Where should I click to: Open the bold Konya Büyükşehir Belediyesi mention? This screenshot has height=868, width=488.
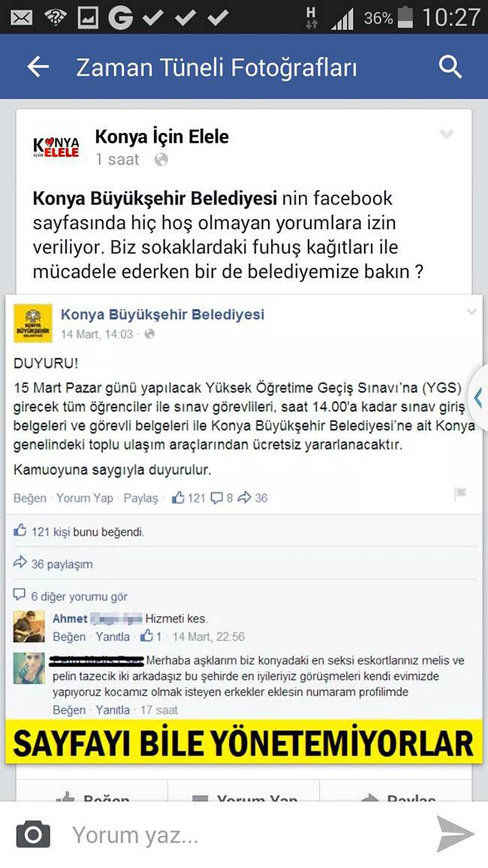(x=155, y=198)
